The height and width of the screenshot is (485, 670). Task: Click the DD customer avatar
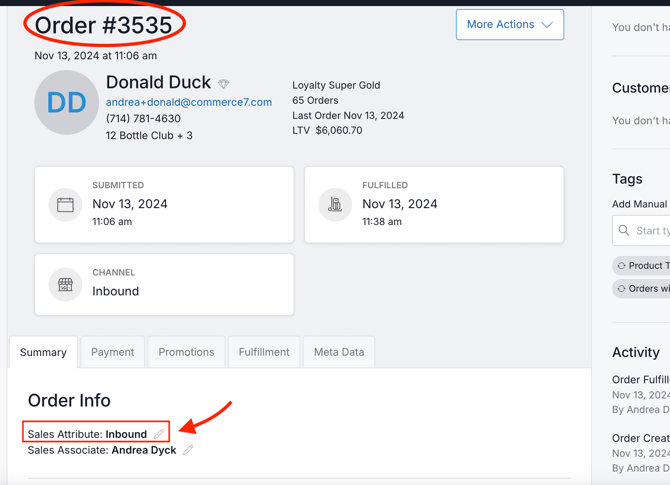point(67,102)
